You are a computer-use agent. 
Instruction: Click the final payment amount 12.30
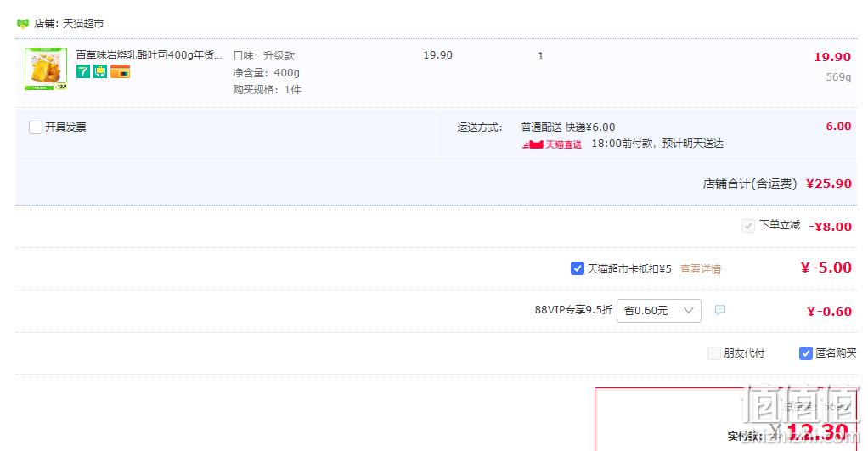[818, 432]
